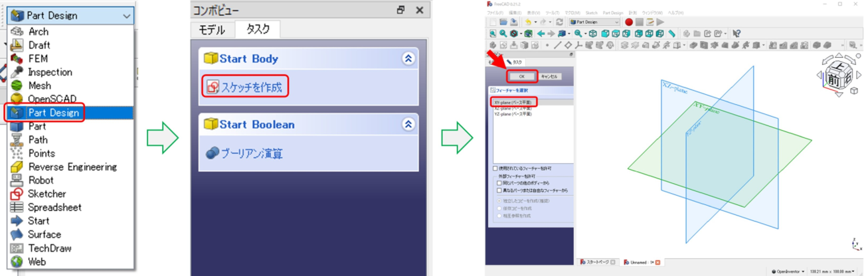The image size is (868, 276).
Task: Collapse the Start Body section
Action: click(408, 58)
